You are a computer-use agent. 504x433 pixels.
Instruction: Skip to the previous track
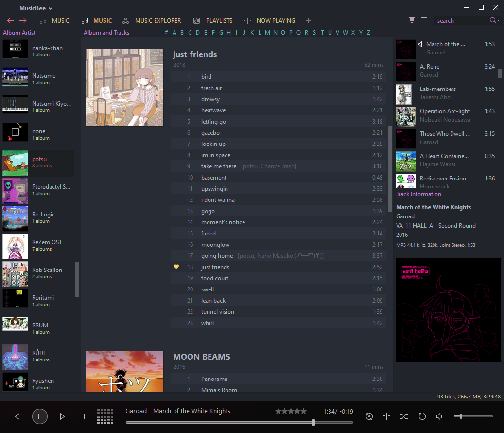tap(17, 416)
